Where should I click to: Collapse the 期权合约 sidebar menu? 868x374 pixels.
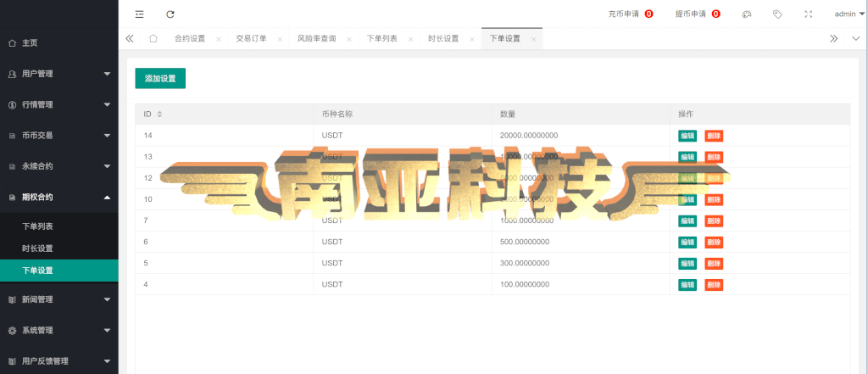59,197
